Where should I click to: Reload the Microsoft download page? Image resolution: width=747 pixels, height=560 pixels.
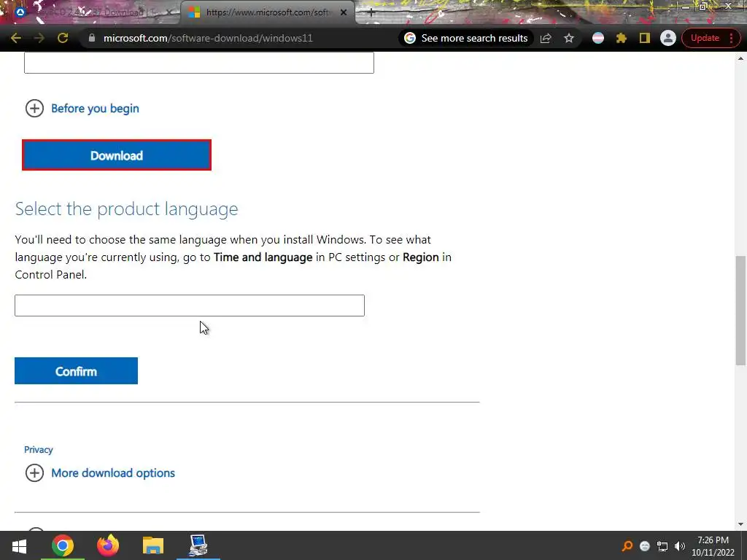point(63,38)
